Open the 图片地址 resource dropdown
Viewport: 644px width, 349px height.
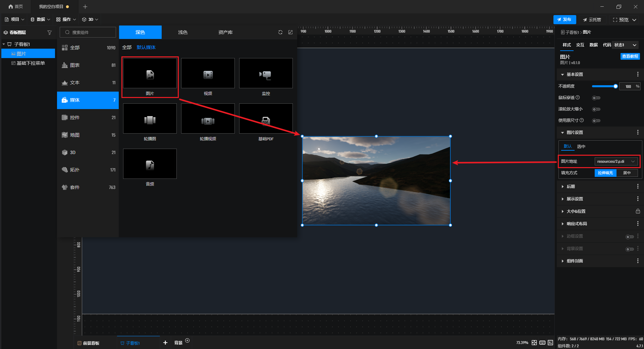[x=616, y=161]
